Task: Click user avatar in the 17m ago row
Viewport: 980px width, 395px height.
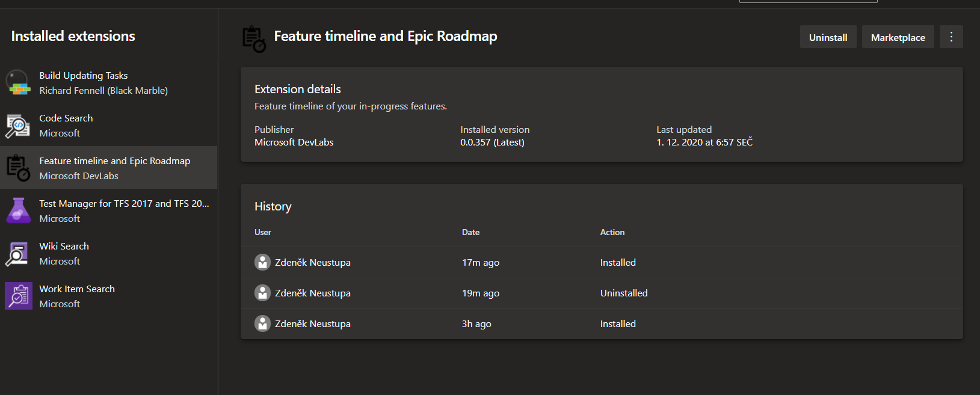Action: pyautogui.click(x=262, y=262)
